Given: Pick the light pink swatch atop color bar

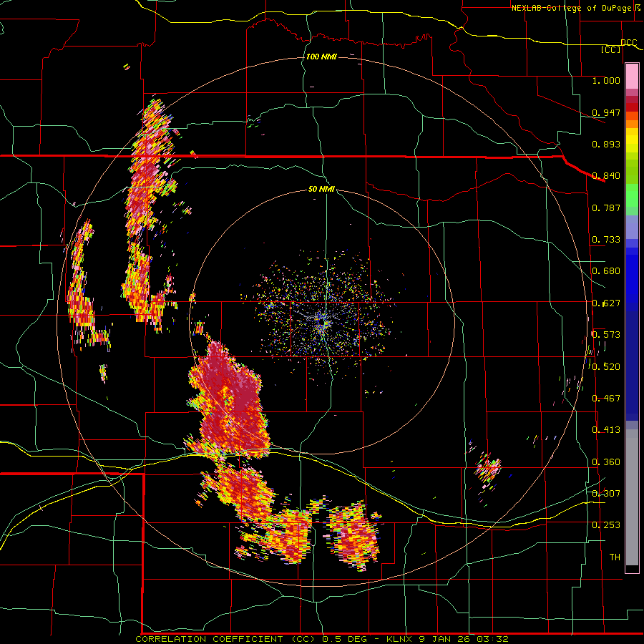Looking at the screenshot, I should [x=632, y=77].
